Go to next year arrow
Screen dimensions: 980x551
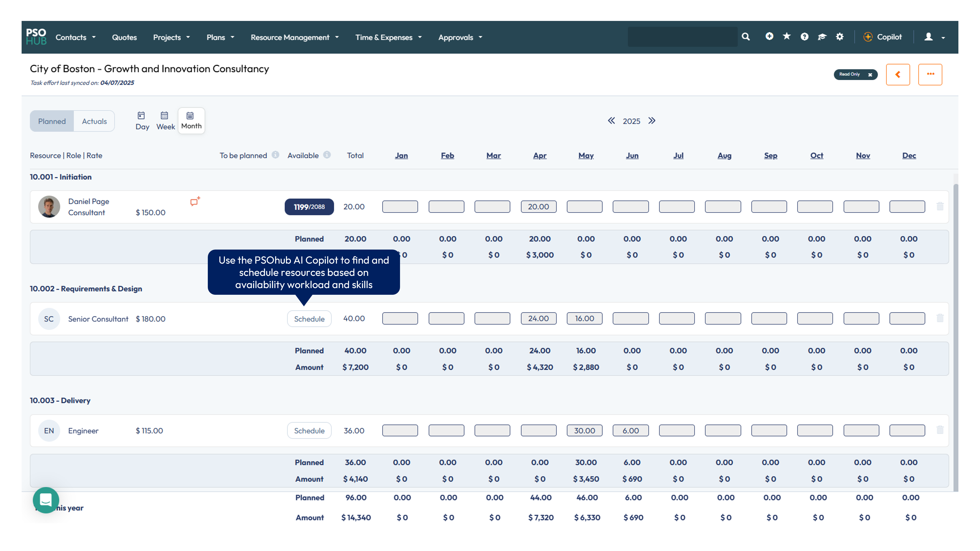(x=652, y=121)
